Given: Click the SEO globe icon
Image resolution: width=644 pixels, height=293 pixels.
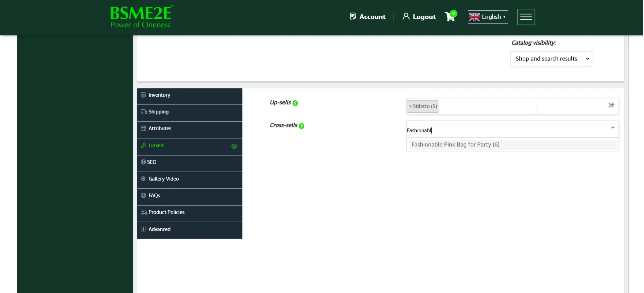Looking at the screenshot, I should click(x=143, y=162).
